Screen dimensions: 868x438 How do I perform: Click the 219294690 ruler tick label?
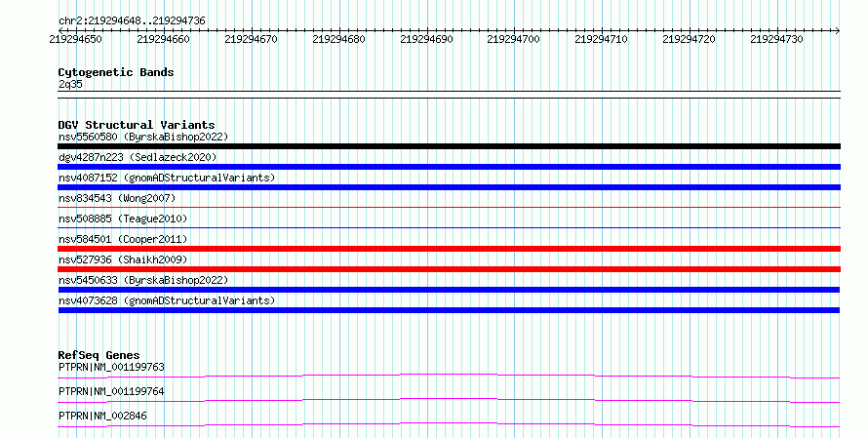click(426, 39)
